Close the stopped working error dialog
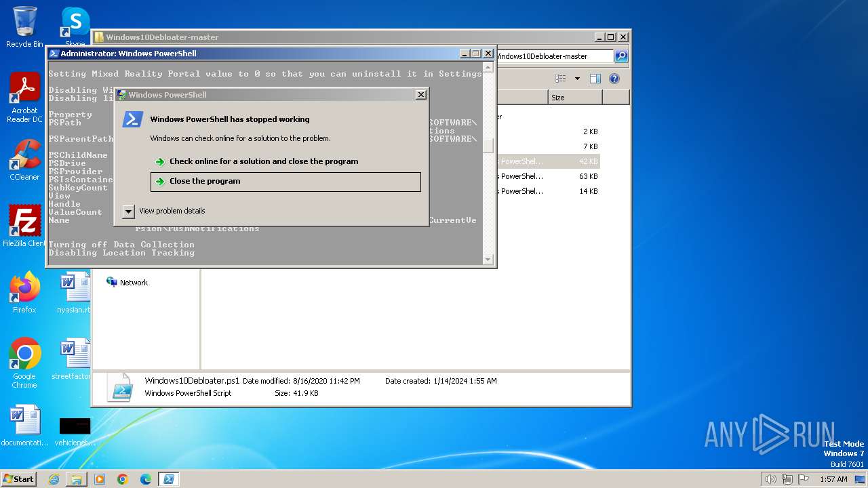 point(420,95)
